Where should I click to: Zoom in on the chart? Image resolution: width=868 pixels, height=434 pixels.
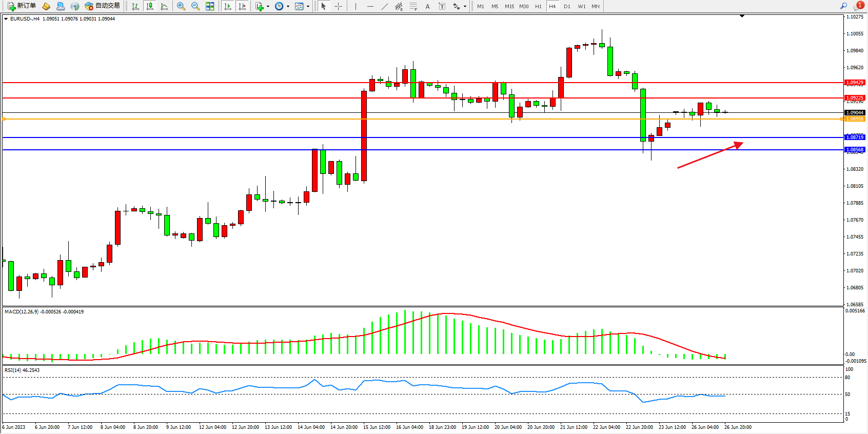(181, 6)
